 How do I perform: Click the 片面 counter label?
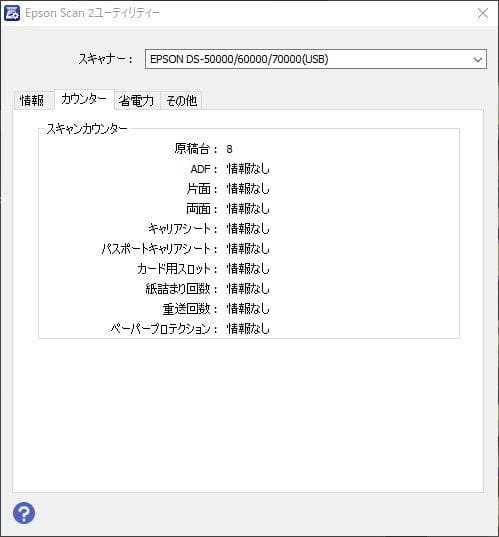pyautogui.click(x=202, y=189)
